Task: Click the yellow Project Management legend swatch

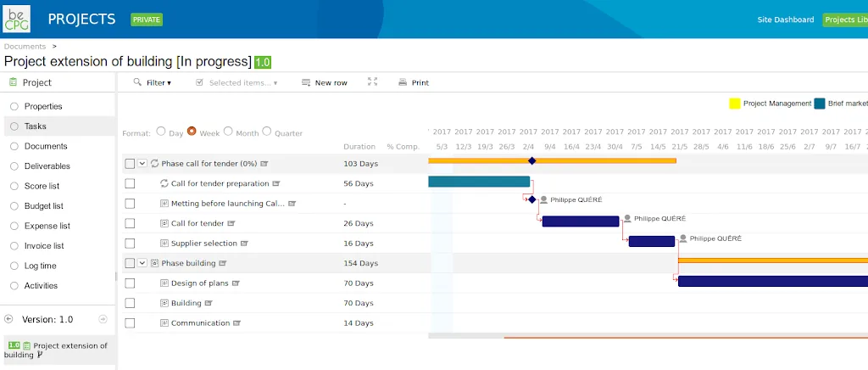Action: pyautogui.click(x=735, y=104)
